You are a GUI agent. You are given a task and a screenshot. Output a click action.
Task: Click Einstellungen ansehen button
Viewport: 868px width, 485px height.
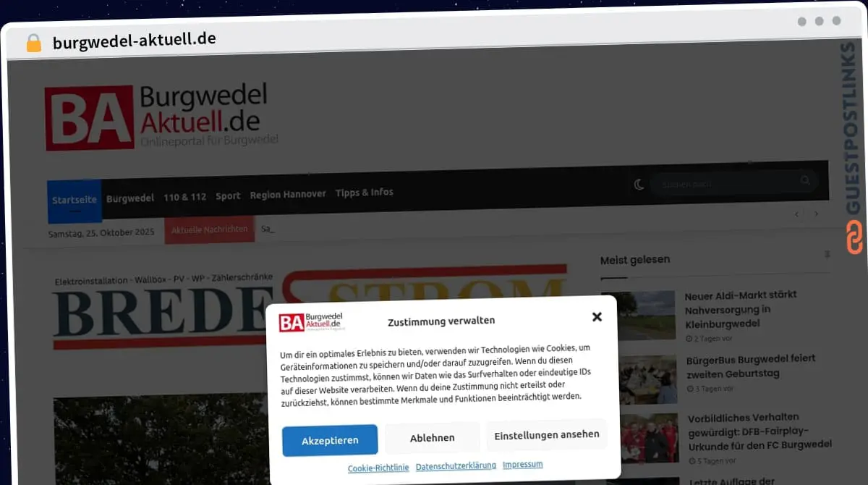[x=547, y=434]
